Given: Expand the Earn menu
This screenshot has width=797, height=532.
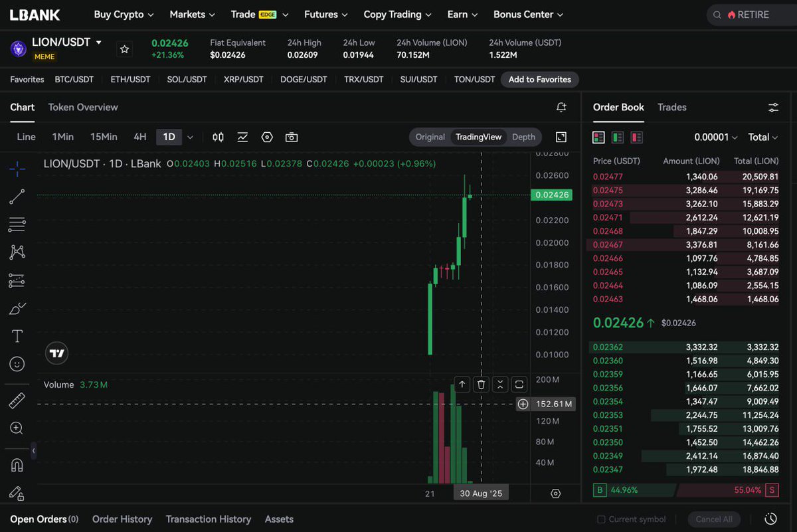Looking at the screenshot, I should (462, 15).
